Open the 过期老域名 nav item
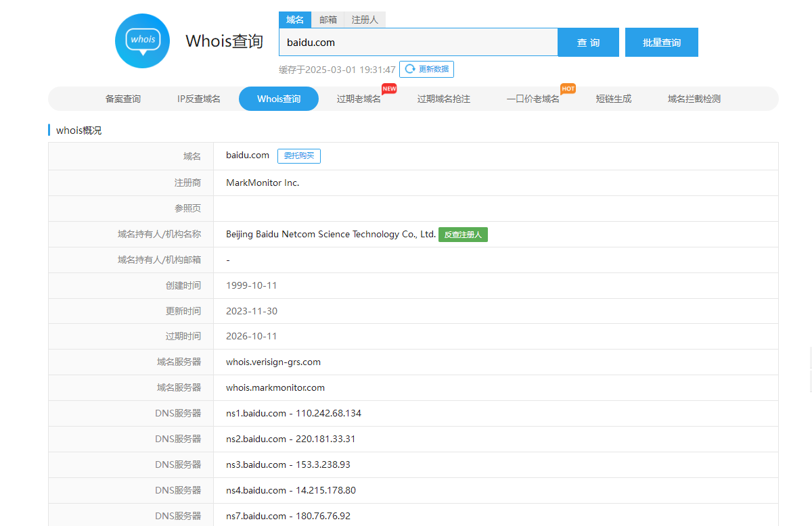Screen dimensions: 812x526 click(x=359, y=99)
